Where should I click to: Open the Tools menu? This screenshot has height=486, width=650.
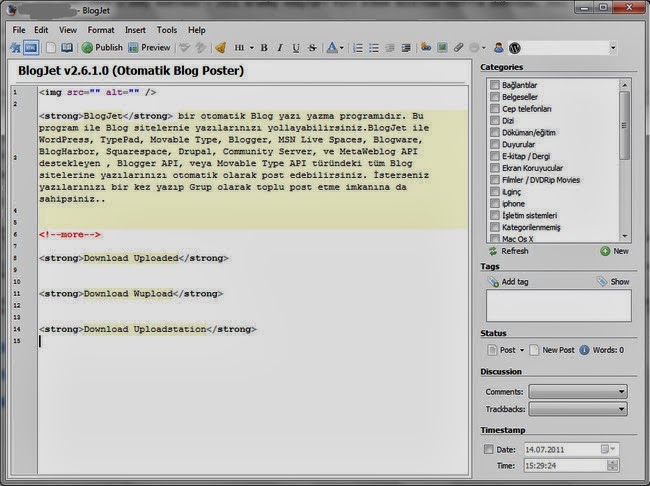(167, 30)
